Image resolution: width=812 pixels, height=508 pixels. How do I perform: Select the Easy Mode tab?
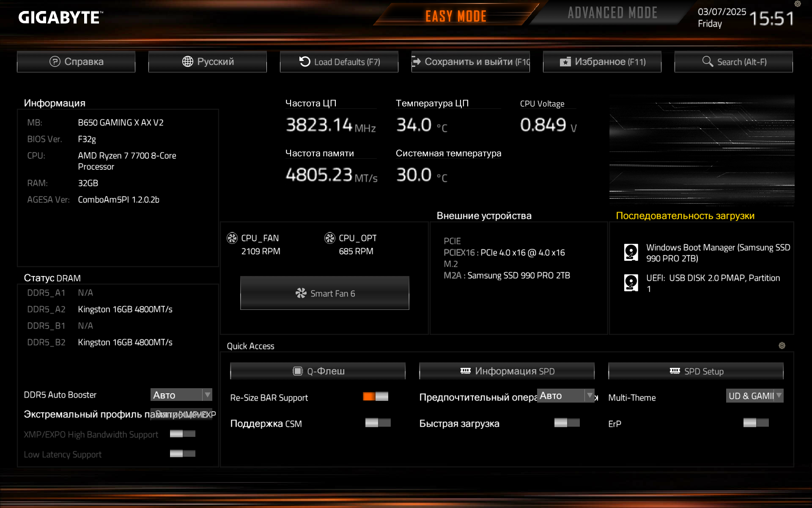(456, 16)
